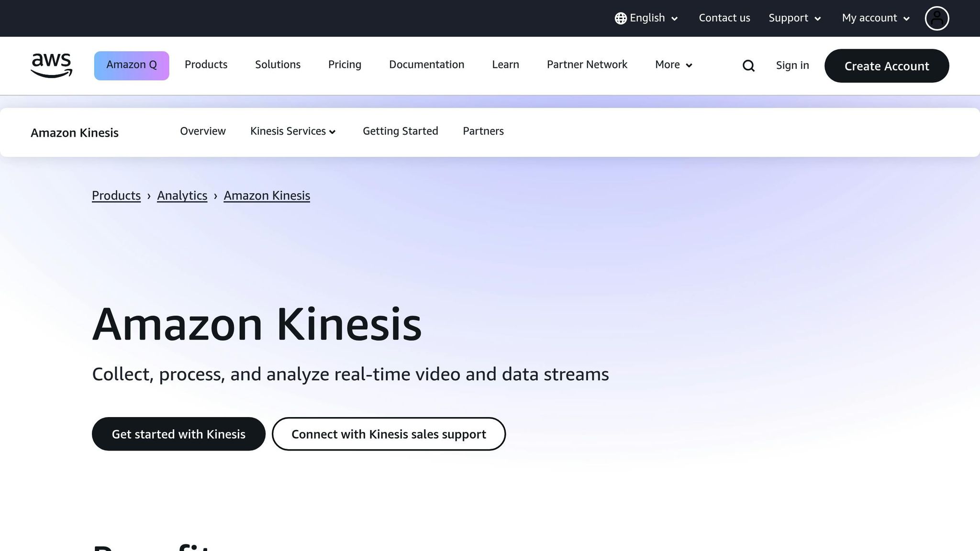The width and height of the screenshot is (980, 551).
Task: Select the Overview tab
Action: [203, 131]
